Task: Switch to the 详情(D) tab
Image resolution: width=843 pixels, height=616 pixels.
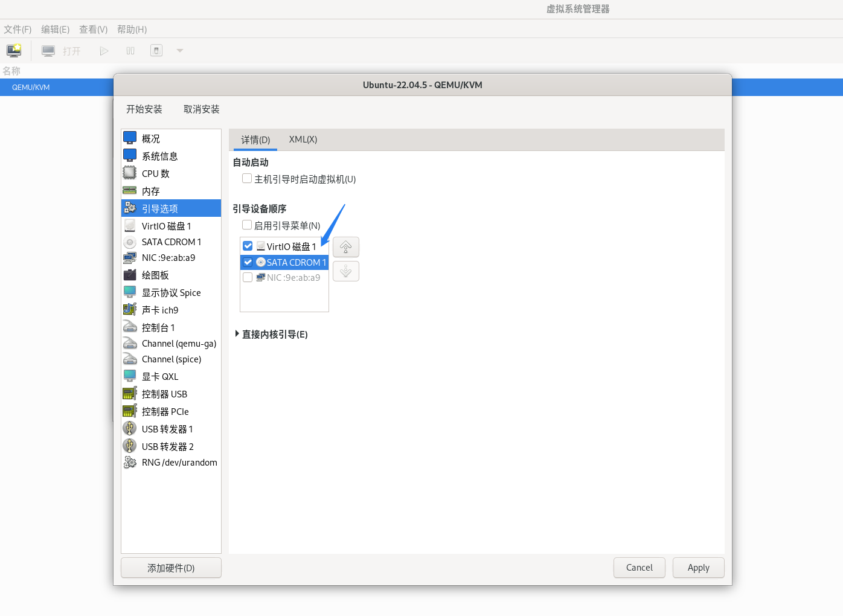Action: 255,140
